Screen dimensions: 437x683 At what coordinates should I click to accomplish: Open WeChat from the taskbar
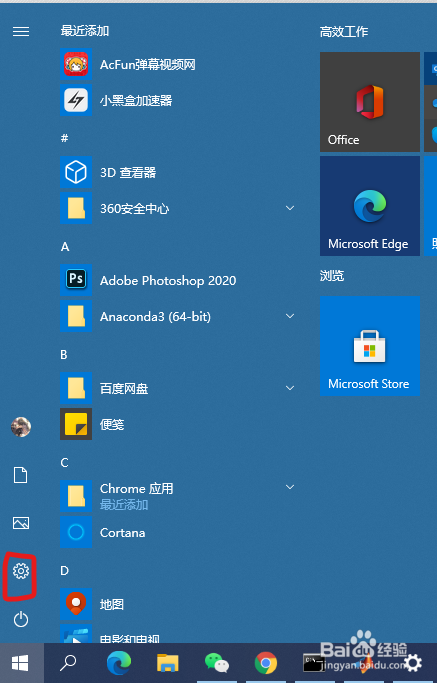(x=217, y=663)
